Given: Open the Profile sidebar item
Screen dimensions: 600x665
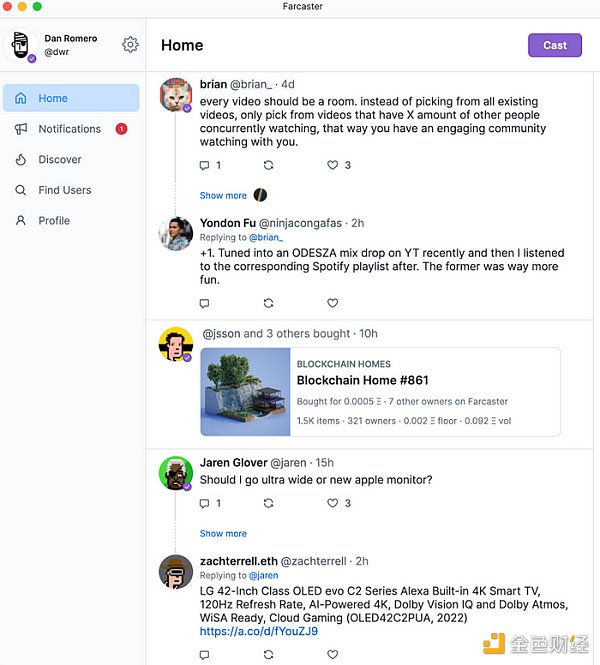Looking at the screenshot, I should 54,221.
